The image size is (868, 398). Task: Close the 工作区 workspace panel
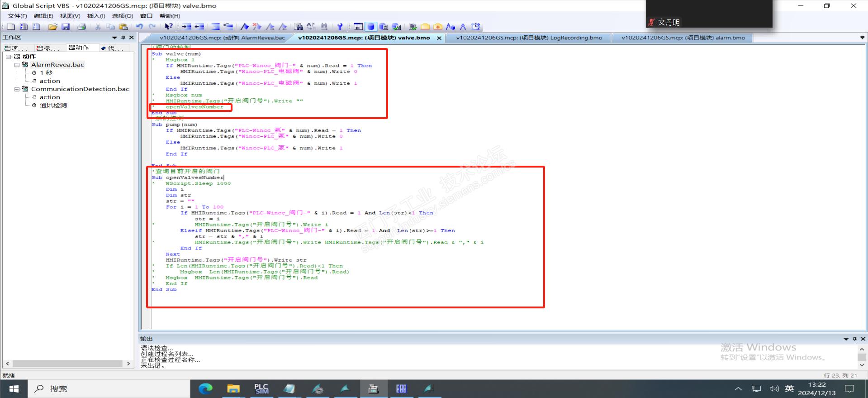point(132,38)
